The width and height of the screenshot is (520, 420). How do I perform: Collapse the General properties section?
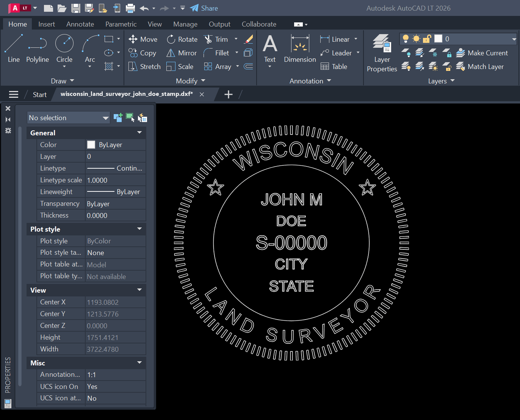coord(139,133)
